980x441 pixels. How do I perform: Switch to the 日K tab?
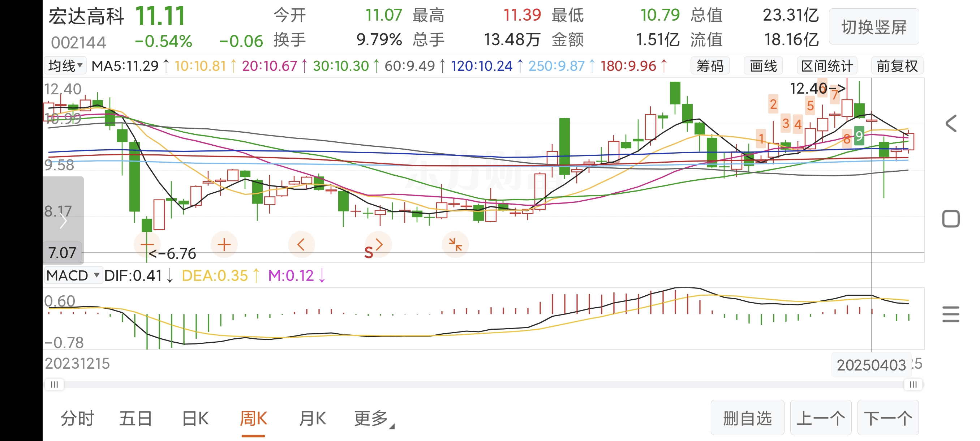[195, 419]
